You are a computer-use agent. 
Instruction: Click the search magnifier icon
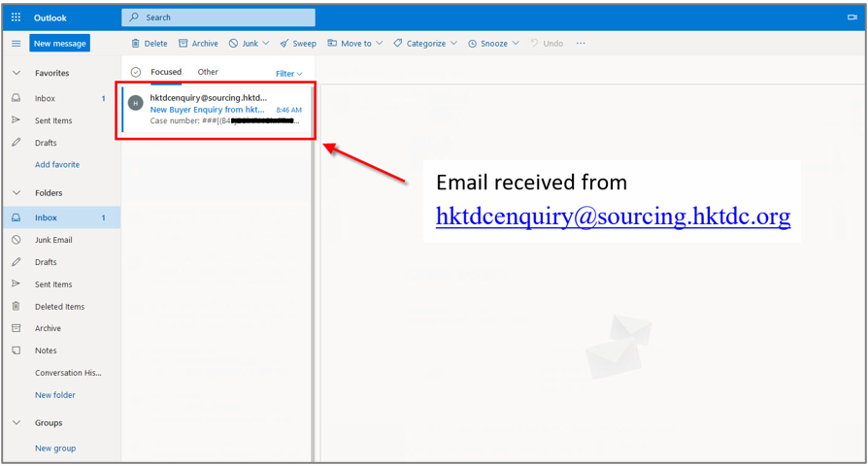134,17
